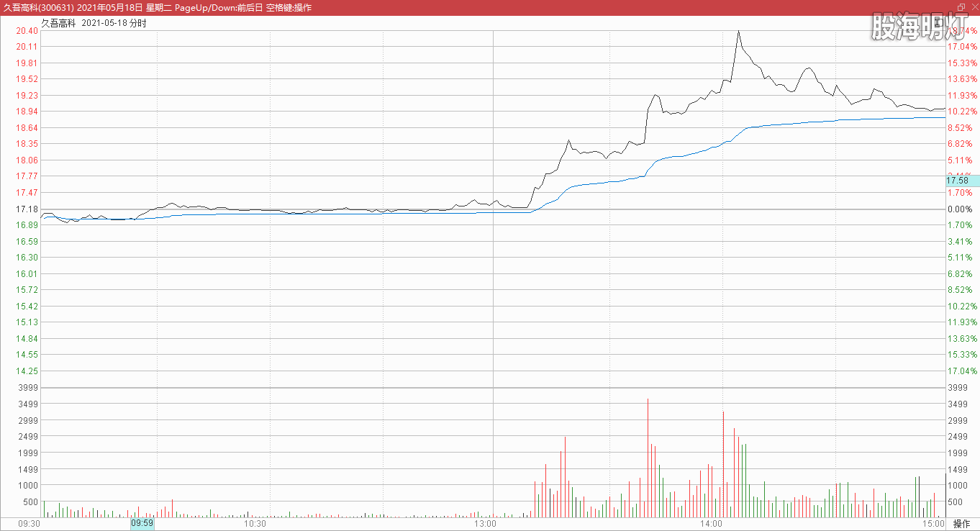Click the cyan 17.58 price tag

[962, 181]
